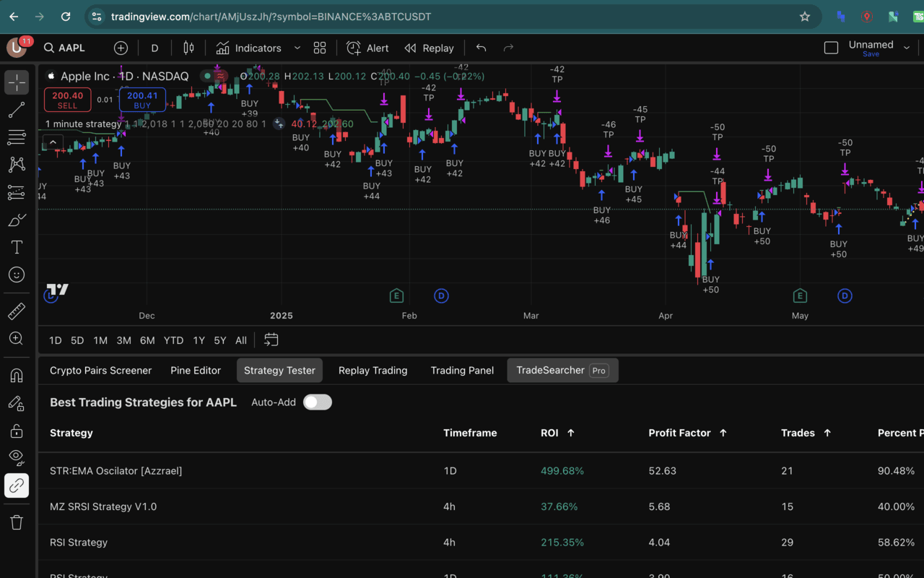Toggle the Auto-Add switch
This screenshot has height=578, width=924.
[x=318, y=402]
